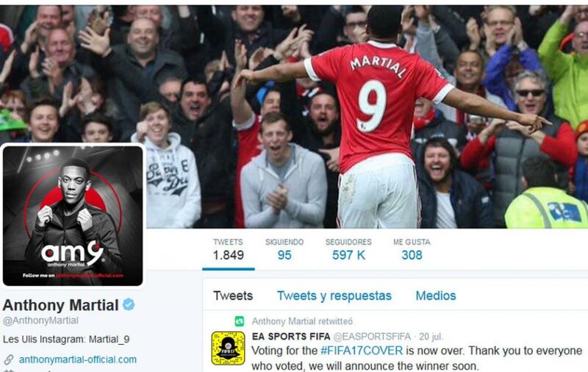Open the Siguiendo 95 list

(284, 249)
